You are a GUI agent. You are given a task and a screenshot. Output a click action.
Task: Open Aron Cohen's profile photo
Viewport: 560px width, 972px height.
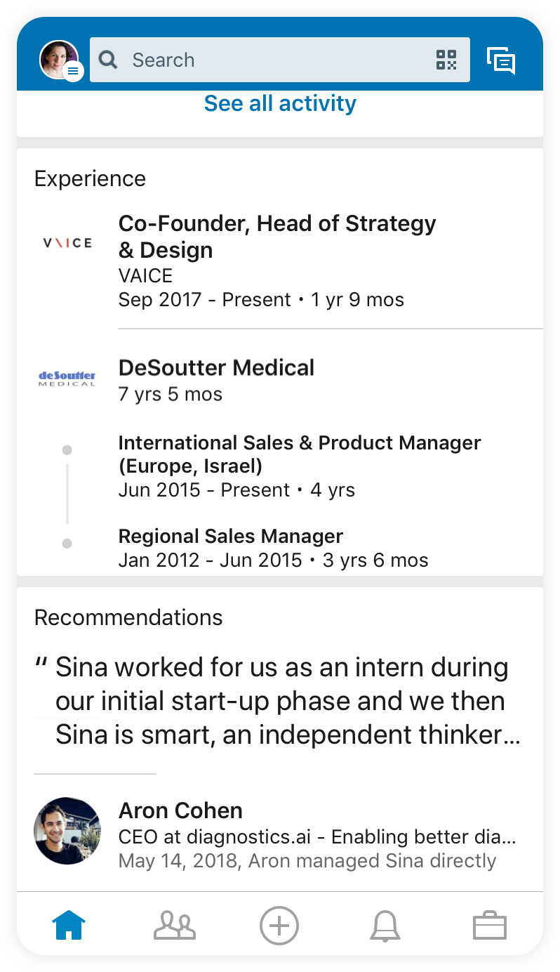(67, 830)
